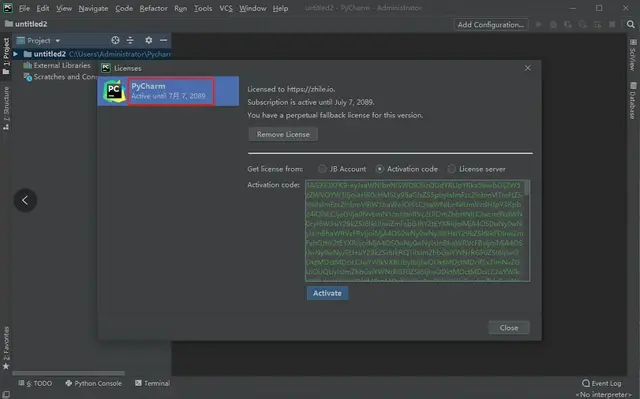Open Project panel settings gear
This screenshot has width=640, height=399.
[149, 40]
